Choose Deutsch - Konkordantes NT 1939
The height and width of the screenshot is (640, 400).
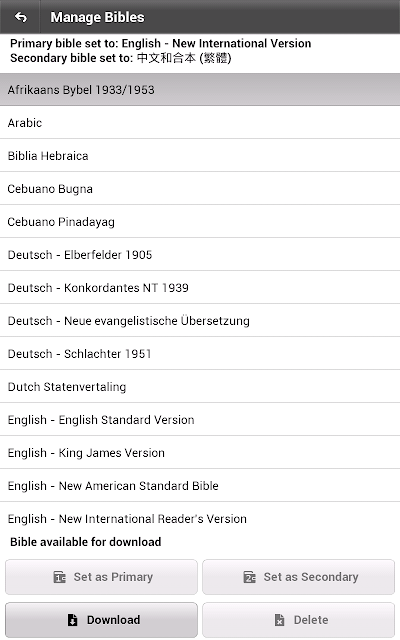coord(200,288)
